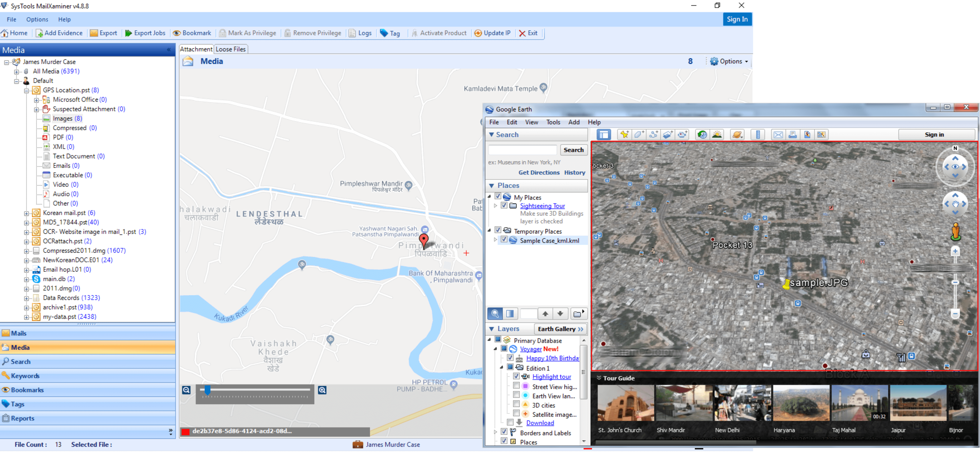Click the Get Directions link
The height and width of the screenshot is (452, 980).
pos(539,172)
